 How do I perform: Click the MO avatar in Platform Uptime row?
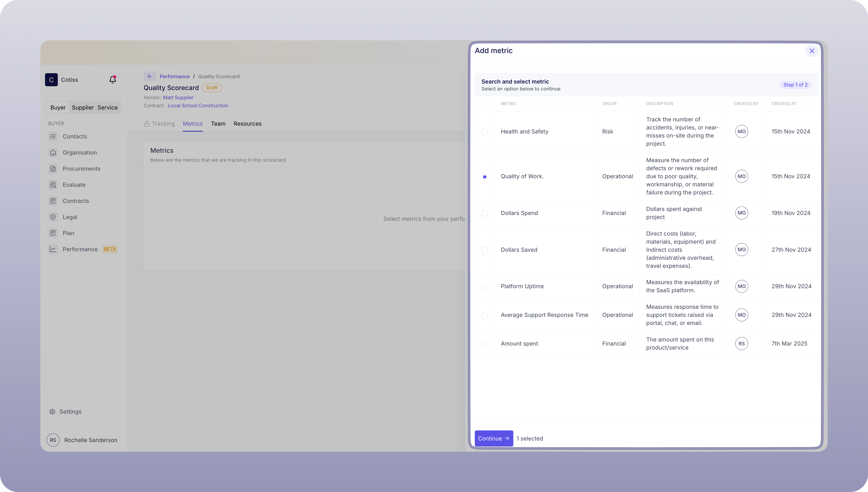tap(742, 286)
